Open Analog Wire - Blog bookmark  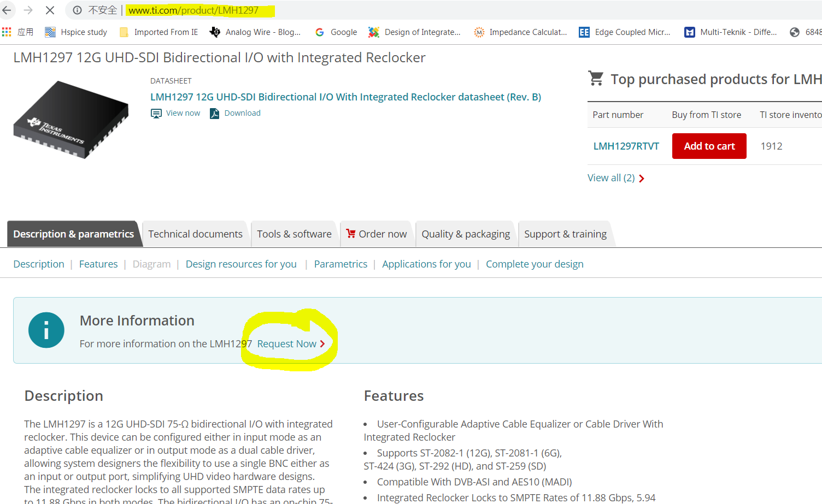[255, 32]
